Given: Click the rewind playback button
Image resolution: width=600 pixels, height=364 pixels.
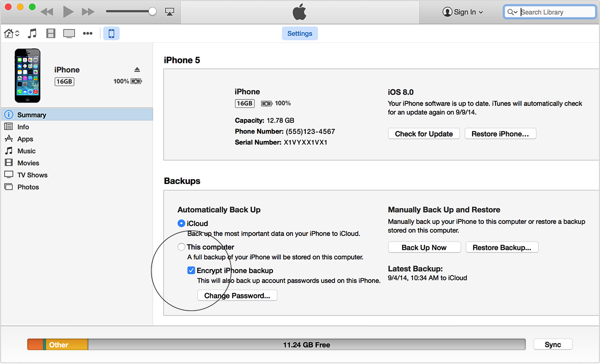Looking at the screenshot, I should coord(47,11).
